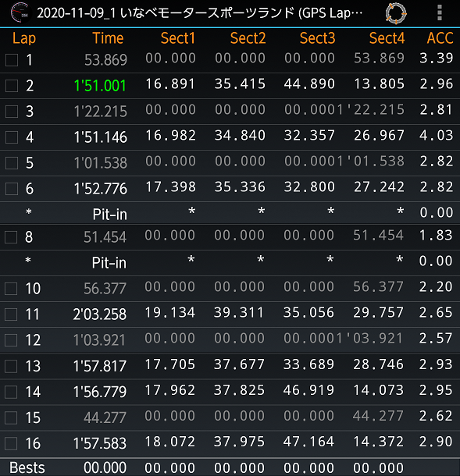Sort by the Time column header
This screenshot has width=460, height=476.
[108, 38]
